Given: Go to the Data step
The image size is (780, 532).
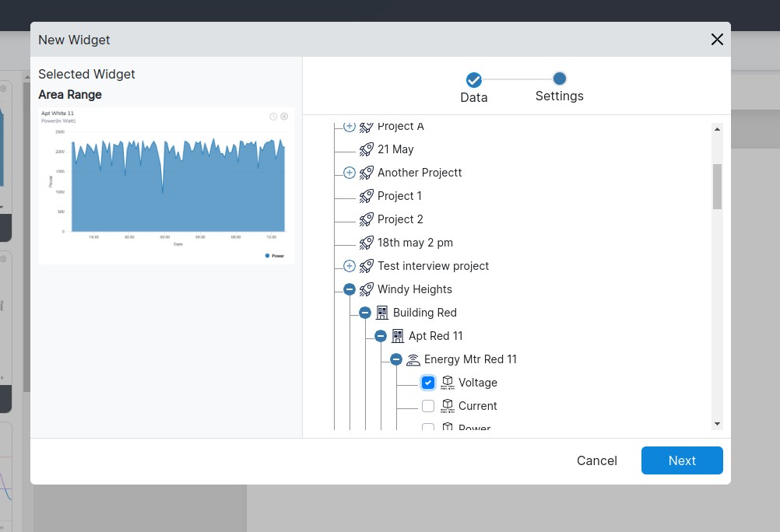Looking at the screenshot, I should point(473,80).
